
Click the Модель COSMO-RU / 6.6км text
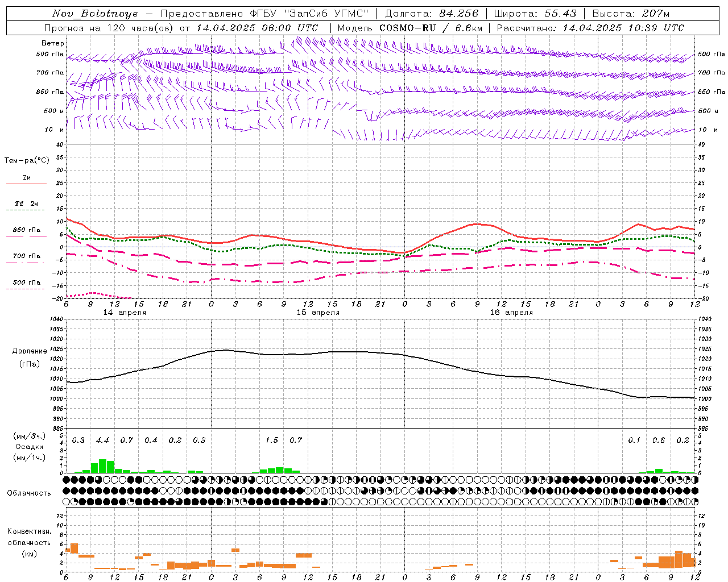click(x=410, y=28)
